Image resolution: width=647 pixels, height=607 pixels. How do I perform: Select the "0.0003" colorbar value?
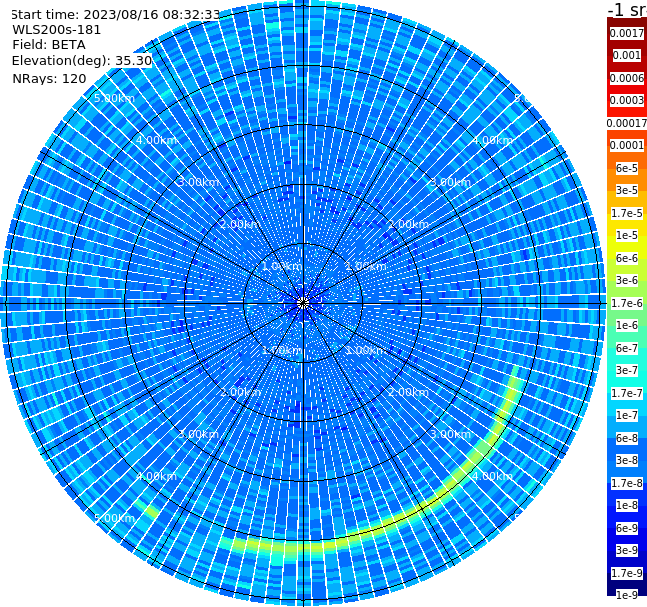[x=626, y=100]
